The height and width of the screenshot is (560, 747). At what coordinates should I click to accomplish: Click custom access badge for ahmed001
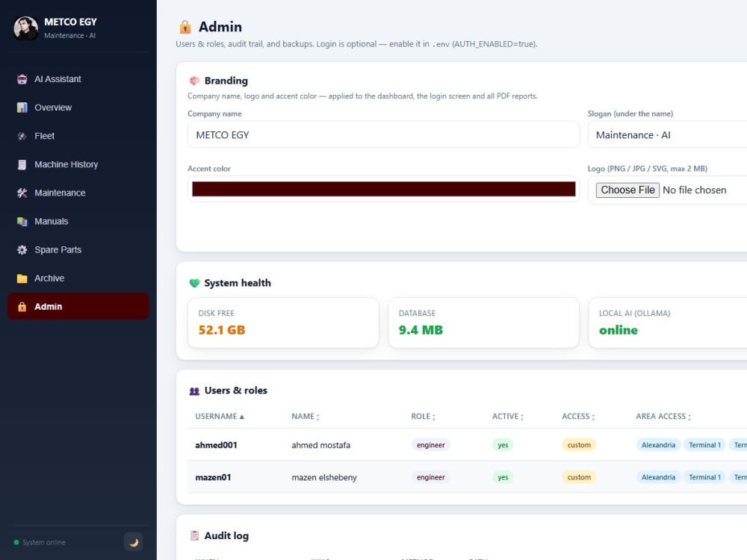click(579, 445)
